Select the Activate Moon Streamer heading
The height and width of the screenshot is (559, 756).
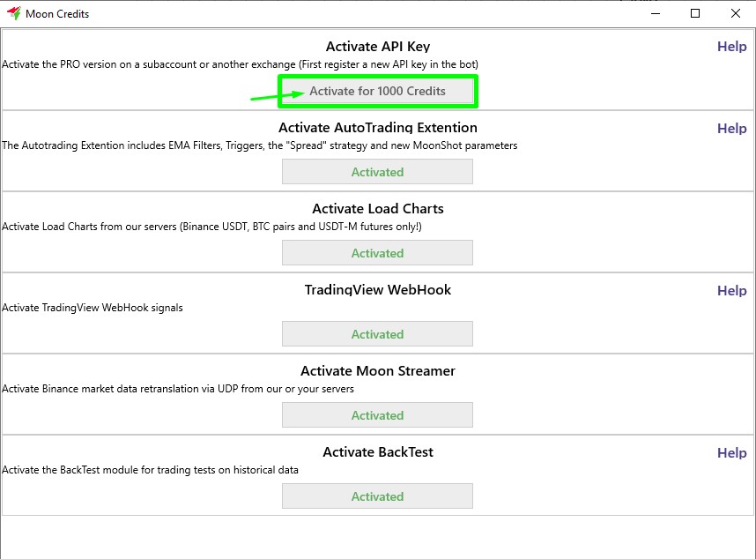378,371
